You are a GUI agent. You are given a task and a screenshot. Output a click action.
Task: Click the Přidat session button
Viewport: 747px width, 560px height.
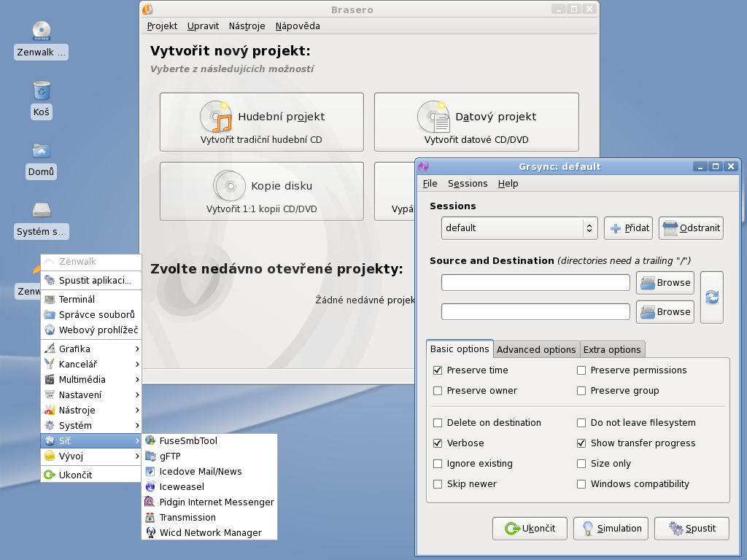tap(628, 228)
